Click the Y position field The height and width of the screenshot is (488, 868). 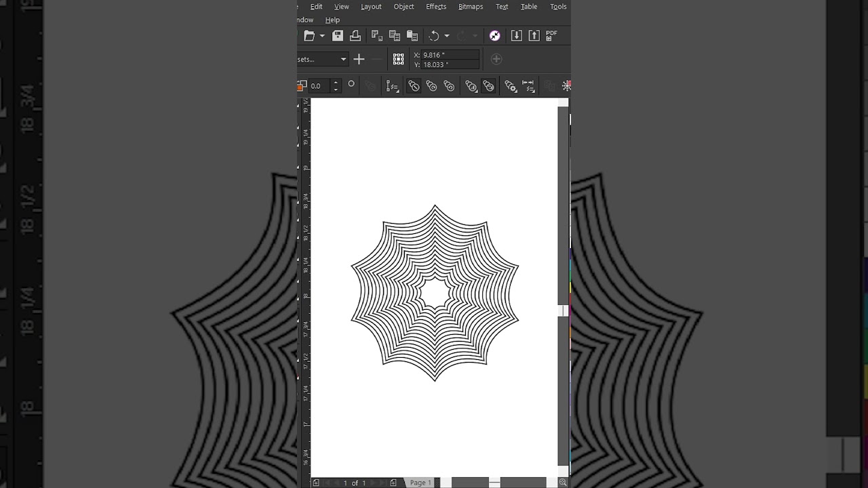pos(450,64)
